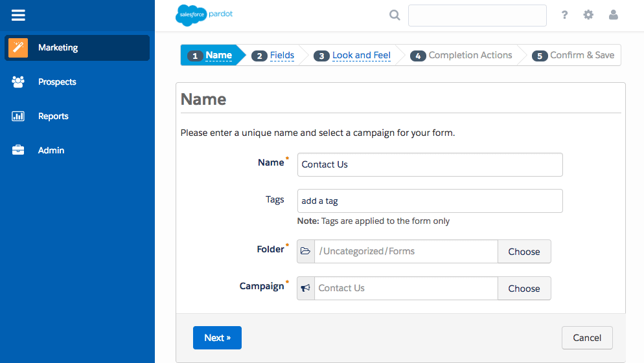Viewport: 644px width, 363px height.
Task: Click the note 'Tags are applied to the form only'
Action: click(373, 221)
